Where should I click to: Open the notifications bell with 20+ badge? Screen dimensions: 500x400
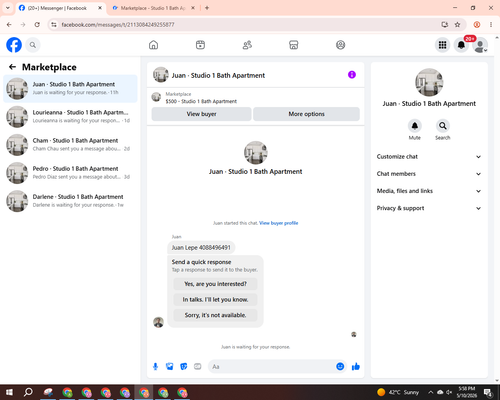coord(461,45)
